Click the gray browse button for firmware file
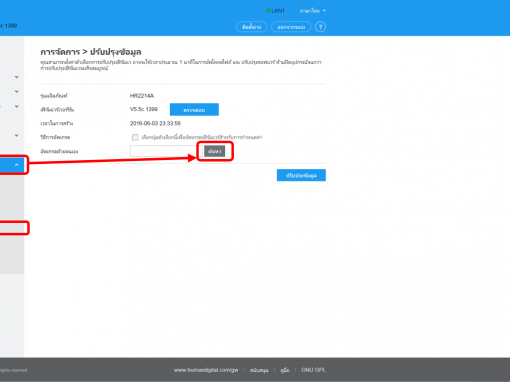This screenshot has height=382, width=510. point(215,151)
